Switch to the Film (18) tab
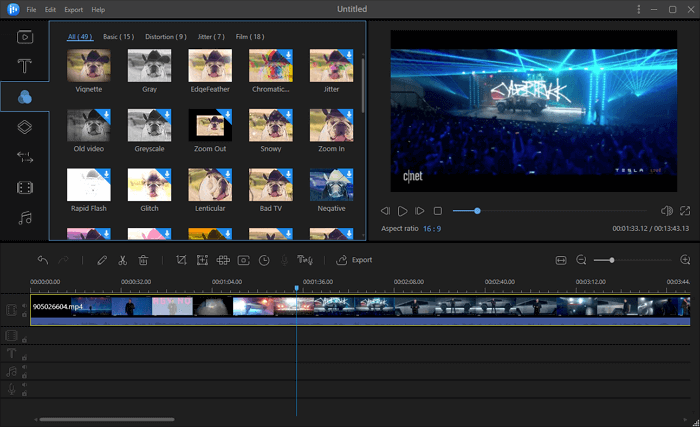 [x=250, y=37]
